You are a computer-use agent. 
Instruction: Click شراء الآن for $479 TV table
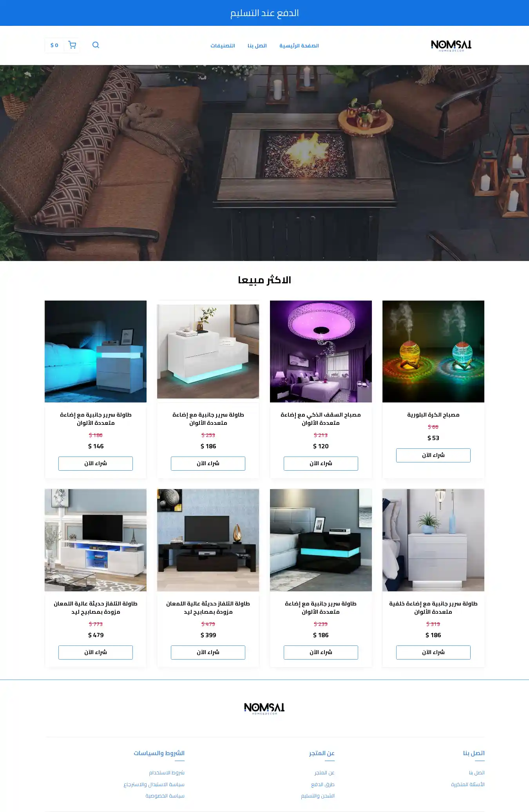coord(96,652)
